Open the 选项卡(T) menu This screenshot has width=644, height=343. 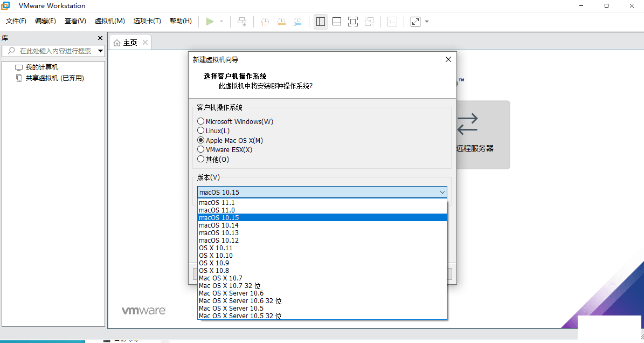[x=147, y=21]
